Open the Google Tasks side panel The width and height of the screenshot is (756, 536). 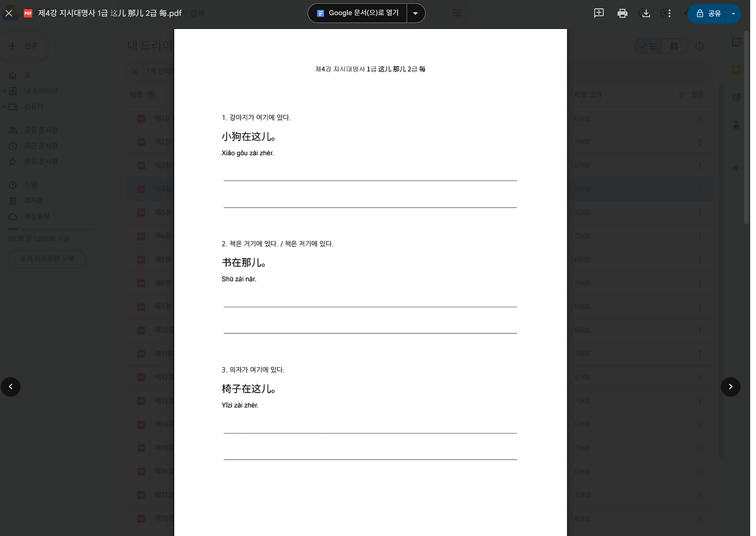(736, 97)
